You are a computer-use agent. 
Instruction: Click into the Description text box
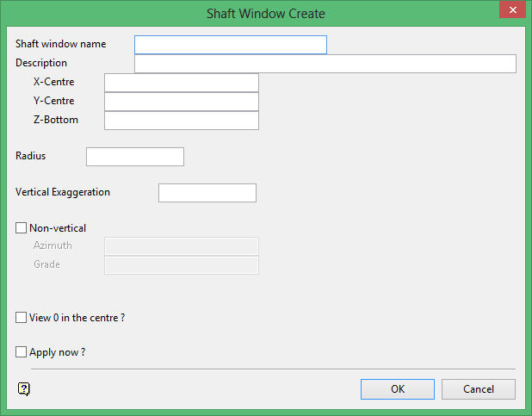(325, 64)
